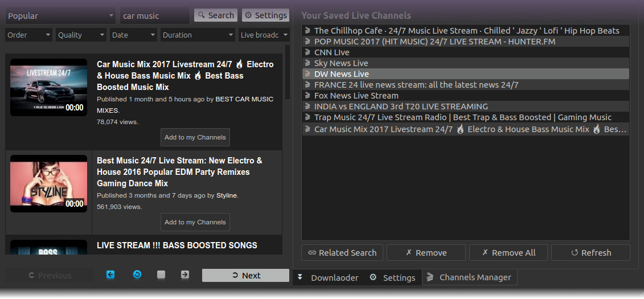644x299 pixels.
Task: Click the icon next to Fox News Live Stream
Action: (307, 95)
